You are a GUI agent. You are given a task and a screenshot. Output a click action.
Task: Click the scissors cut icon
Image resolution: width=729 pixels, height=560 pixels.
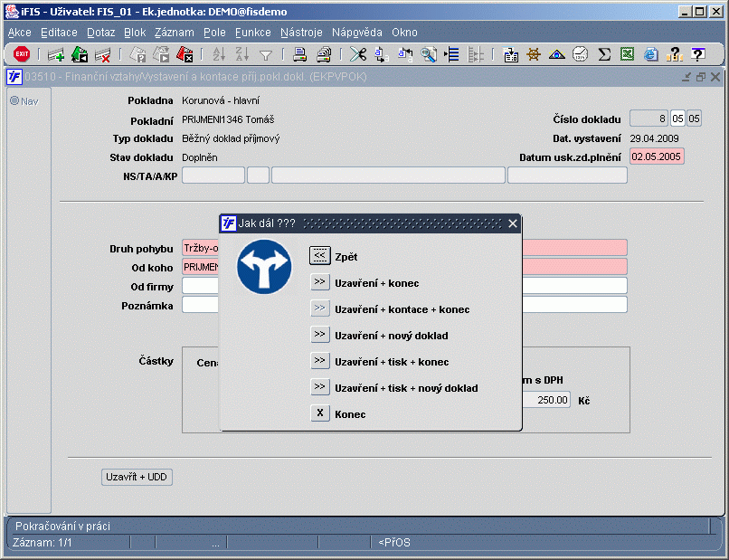click(358, 54)
